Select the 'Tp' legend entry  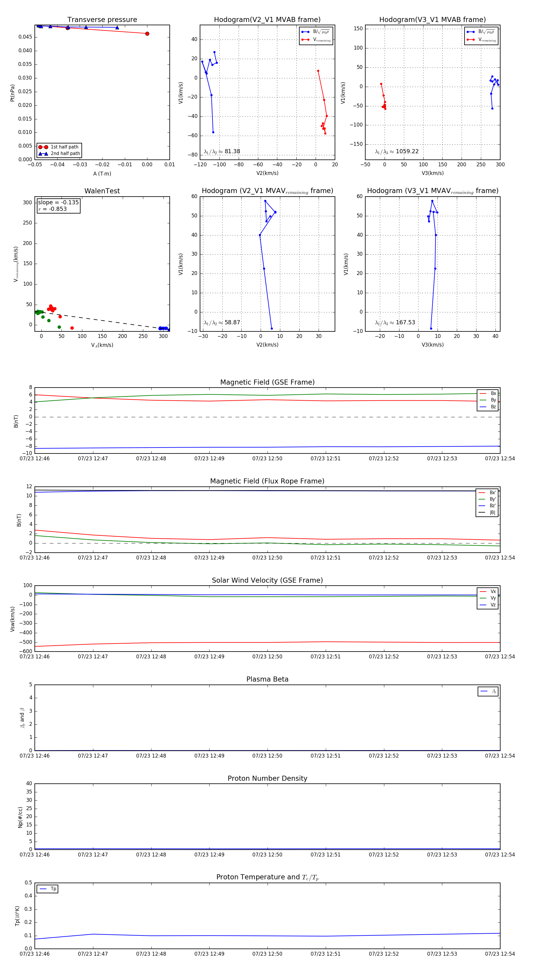click(x=48, y=889)
